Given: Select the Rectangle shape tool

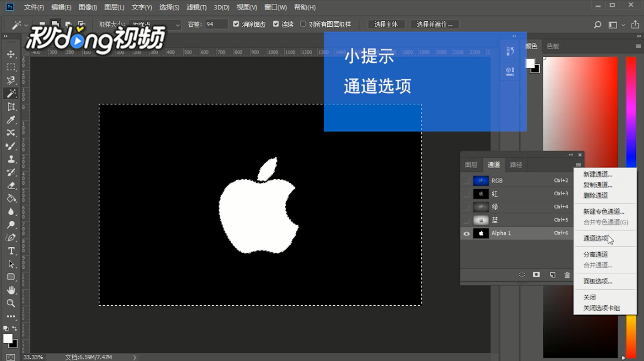Looking at the screenshot, I should (x=11, y=277).
